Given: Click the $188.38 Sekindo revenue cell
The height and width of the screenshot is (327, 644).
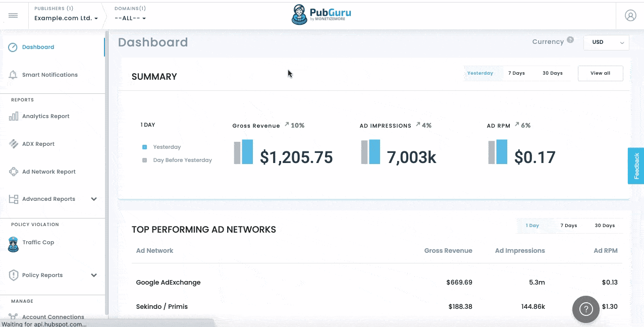Looking at the screenshot, I should point(460,307).
